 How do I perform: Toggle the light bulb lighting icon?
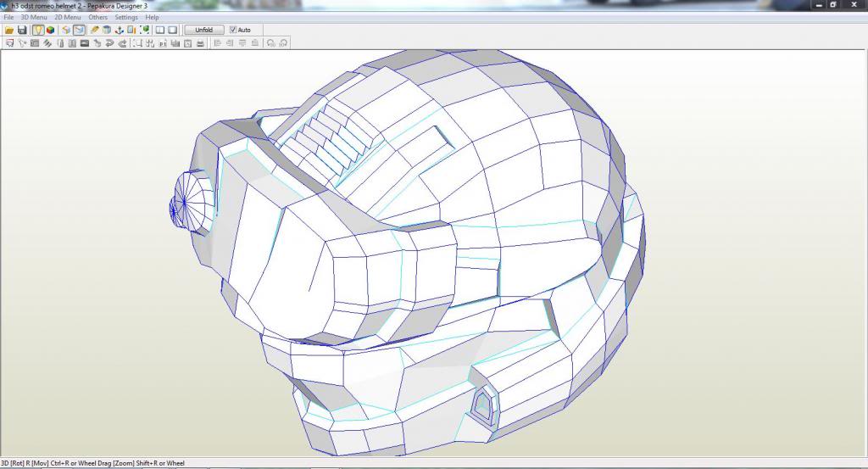pyautogui.click(x=38, y=30)
